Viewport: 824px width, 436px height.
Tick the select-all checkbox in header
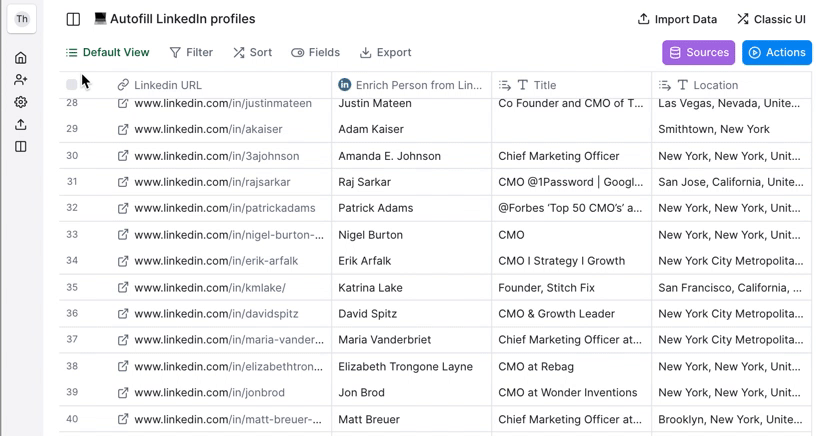coord(71,85)
